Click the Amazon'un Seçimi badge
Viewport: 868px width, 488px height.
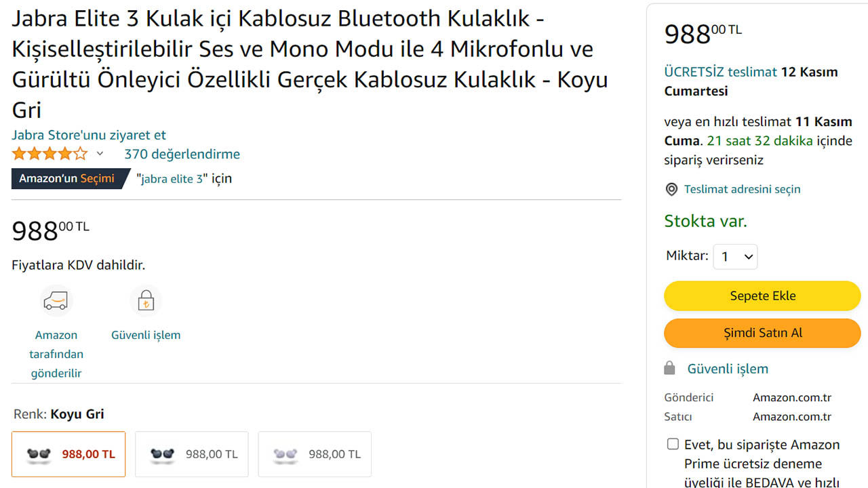68,179
